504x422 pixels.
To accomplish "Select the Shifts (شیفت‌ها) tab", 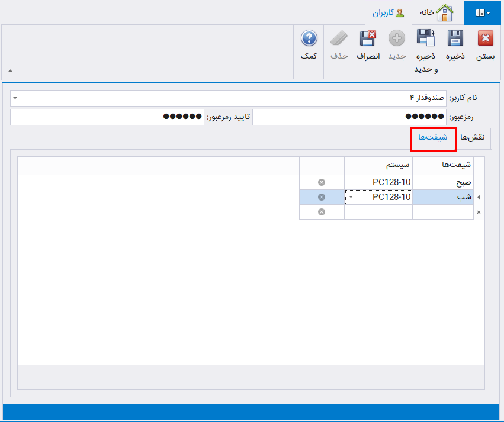I will point(432,137).
